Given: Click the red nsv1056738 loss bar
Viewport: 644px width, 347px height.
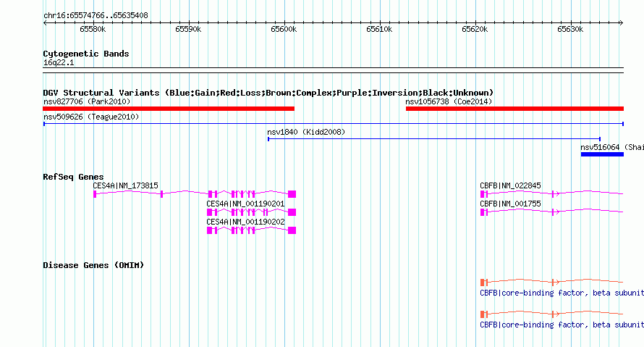Looking at the screenshot, I should [x=514, y=109].
